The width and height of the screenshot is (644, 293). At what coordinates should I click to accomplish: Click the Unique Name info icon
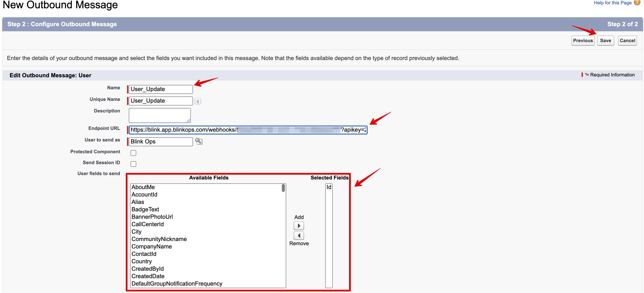tap(198, 101)
